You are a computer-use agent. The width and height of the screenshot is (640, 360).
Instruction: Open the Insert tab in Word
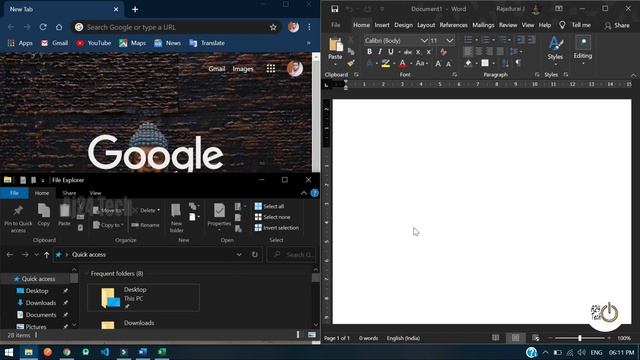(x=382, y=25)
